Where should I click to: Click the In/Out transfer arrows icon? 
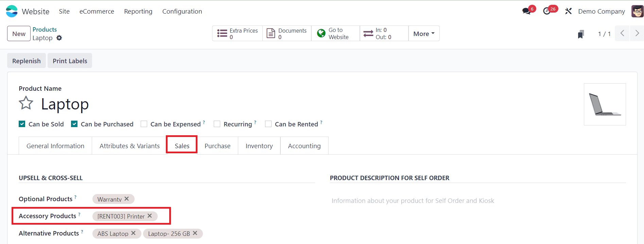pyautogui.click(x=368, y=33)
